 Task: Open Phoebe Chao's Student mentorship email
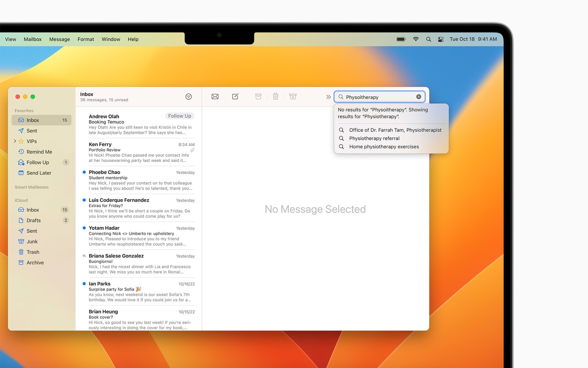tap(139, 180)
